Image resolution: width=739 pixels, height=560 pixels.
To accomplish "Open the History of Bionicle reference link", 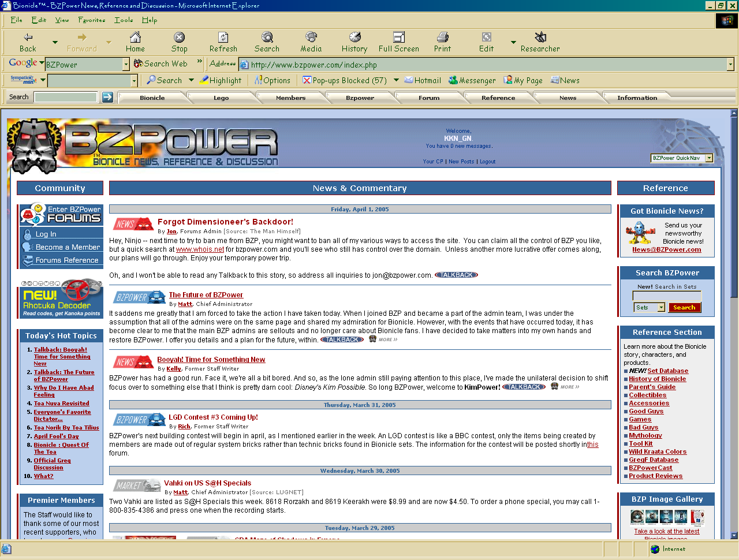I will (x=657, y=379).
